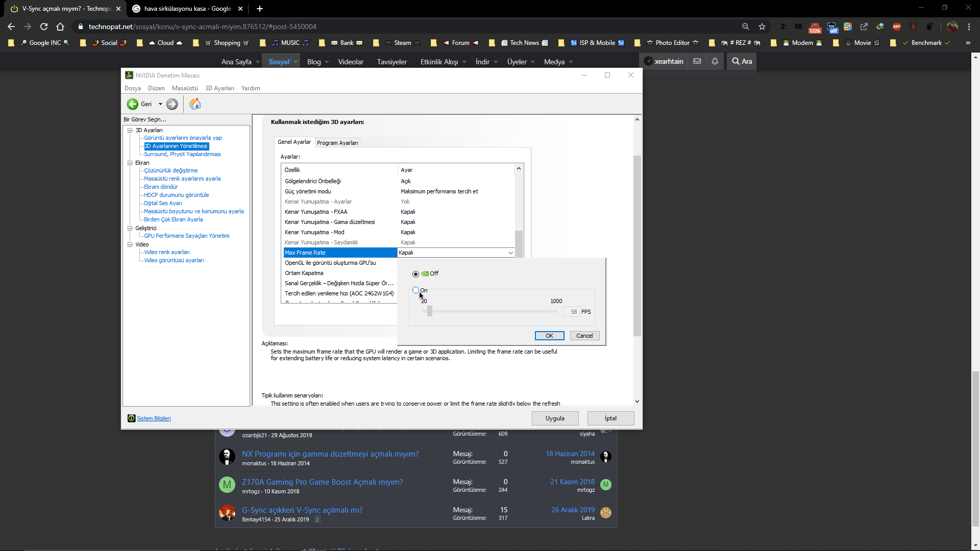Open a new browser tab
This screenshot has width=980, height=551.
[x=260, y=9]
